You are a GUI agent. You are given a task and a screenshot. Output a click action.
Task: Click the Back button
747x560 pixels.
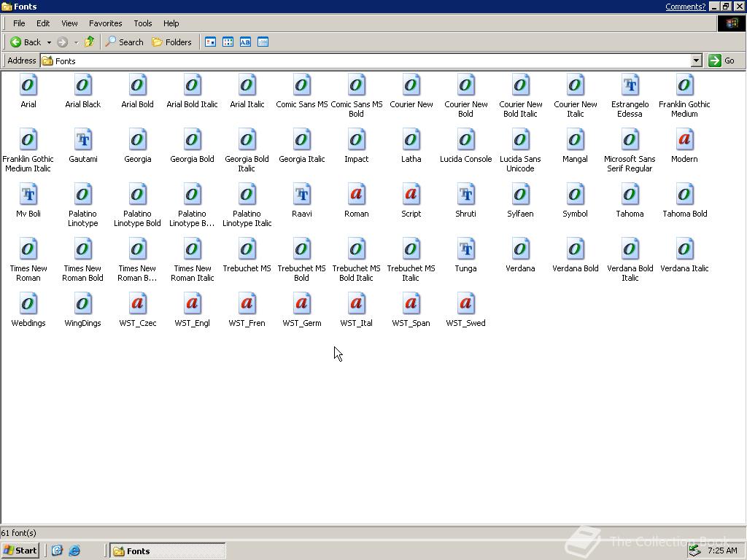click(x=26, y=42)
